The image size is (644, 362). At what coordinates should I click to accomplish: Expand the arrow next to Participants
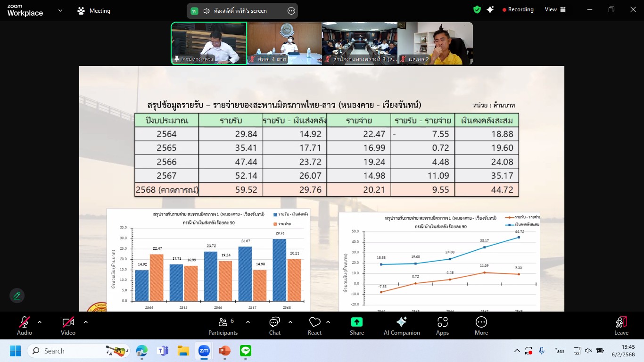(248, 322)
